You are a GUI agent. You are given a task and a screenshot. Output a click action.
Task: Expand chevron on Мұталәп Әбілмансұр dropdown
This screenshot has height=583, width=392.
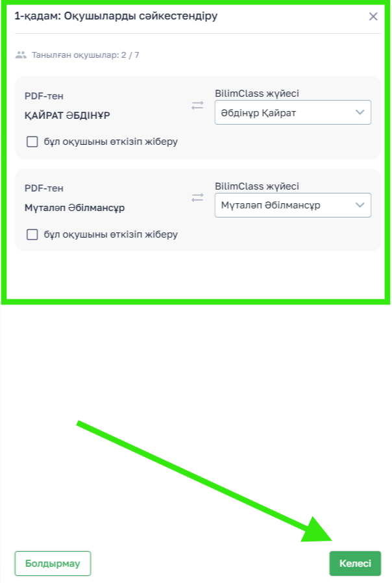point(360,205)
